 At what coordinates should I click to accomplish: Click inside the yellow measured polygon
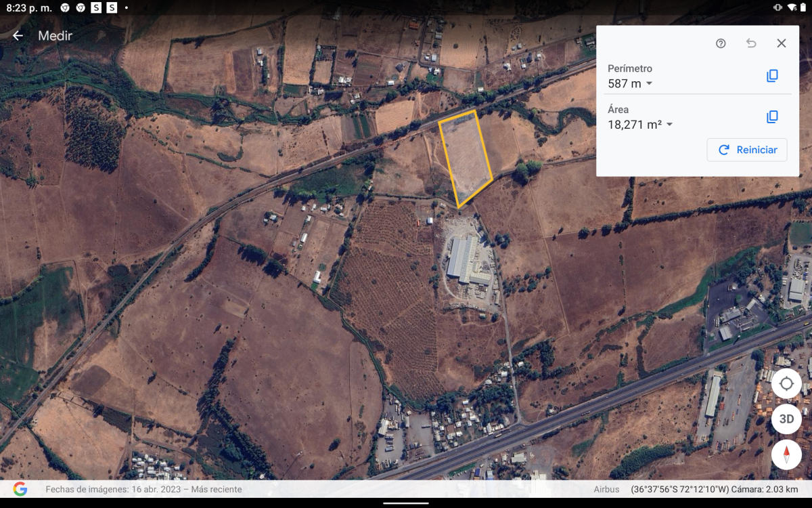[466, 156]
